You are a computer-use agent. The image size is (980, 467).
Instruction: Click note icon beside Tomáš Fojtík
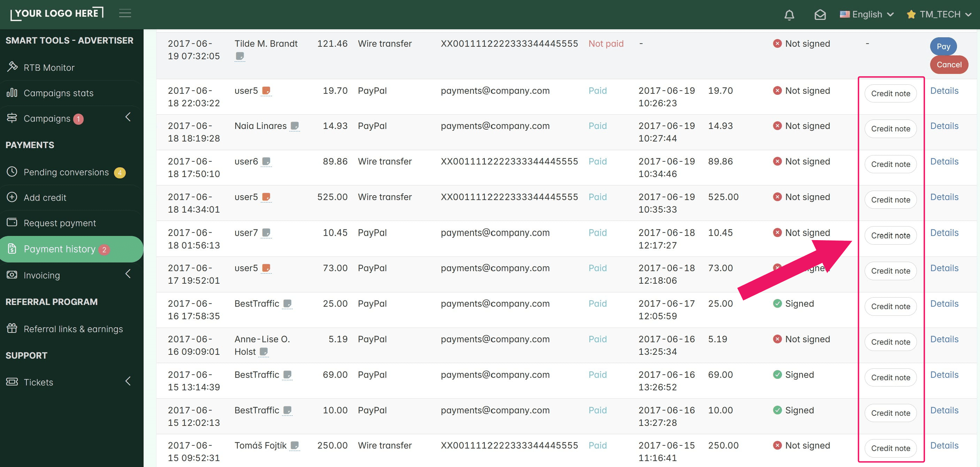click(294, 445)
